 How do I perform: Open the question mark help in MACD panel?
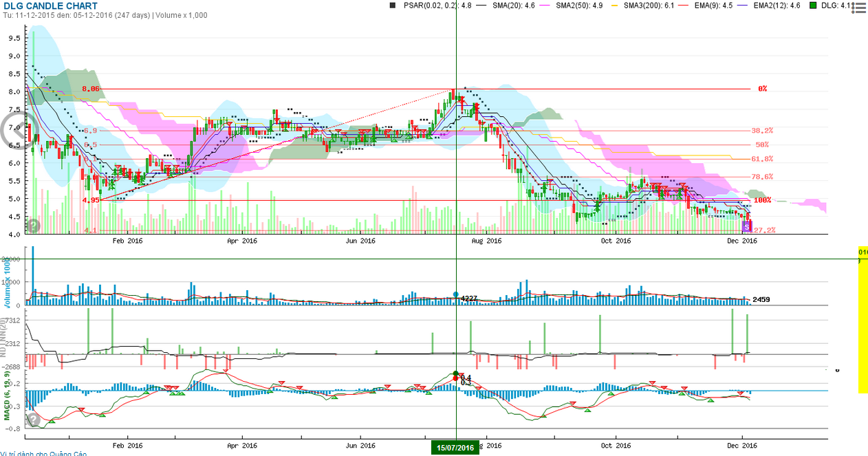point(33,419)
